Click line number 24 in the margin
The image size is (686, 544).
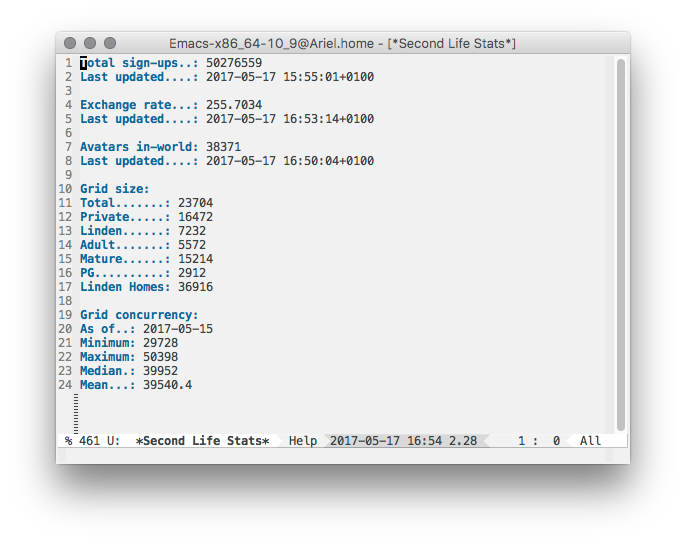pos(65,385)
